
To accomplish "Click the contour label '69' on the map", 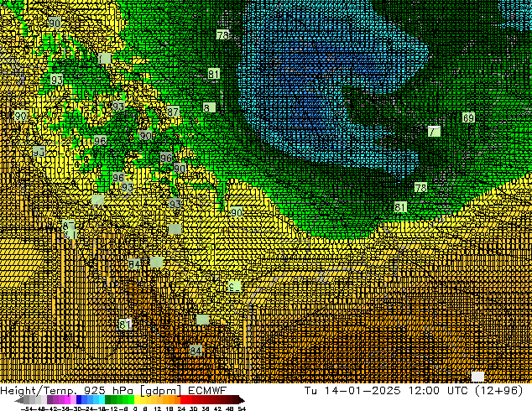I will pos(468,117).
